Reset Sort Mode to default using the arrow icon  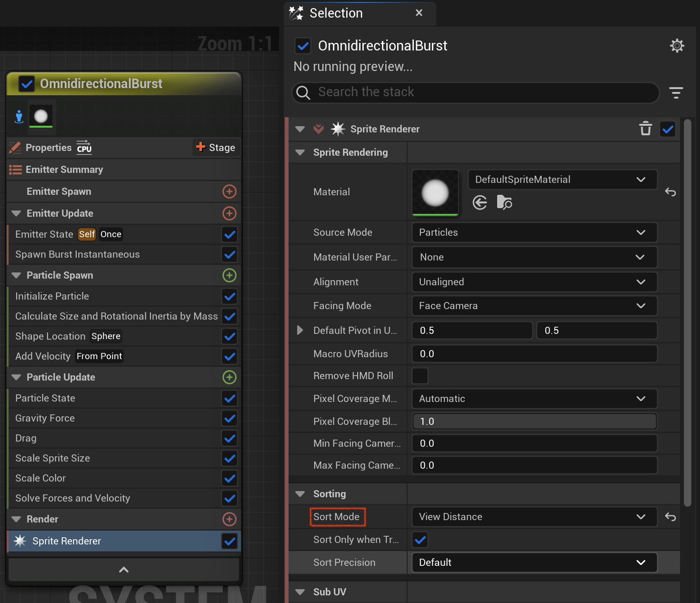tap(670, 517)
